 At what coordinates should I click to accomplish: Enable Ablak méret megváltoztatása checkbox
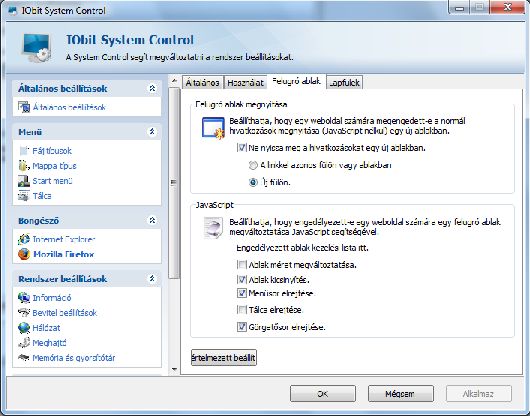pyautogui.click(x=242, y=265)
